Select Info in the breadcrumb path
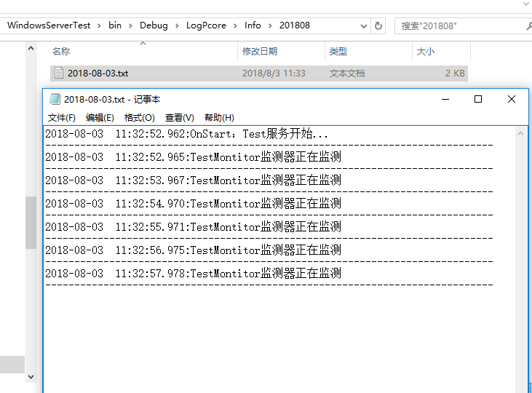This screenshot has width=532, height=393. [253, 25]
